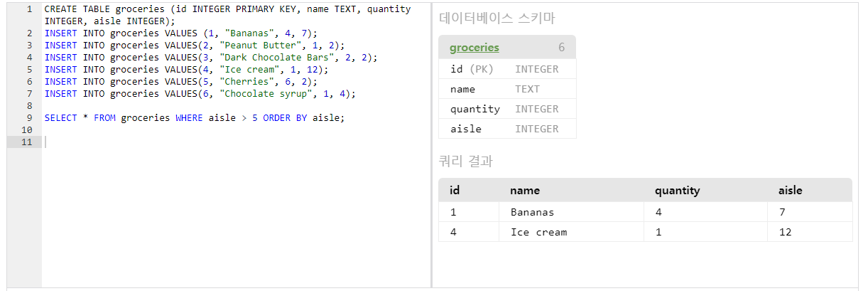Click the SELECT * FROM groceries query line
868x291 pixels.
pos(195,117)
